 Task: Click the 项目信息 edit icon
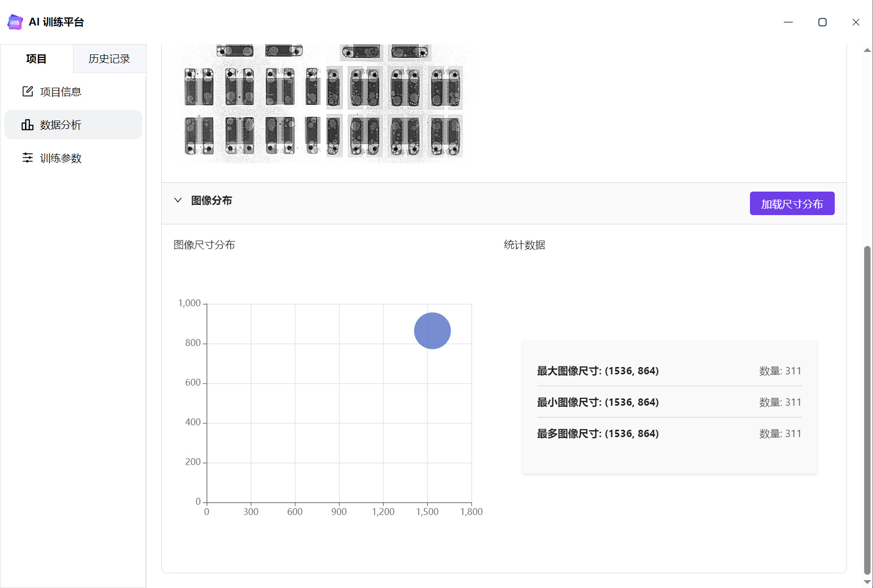(27, 92)
